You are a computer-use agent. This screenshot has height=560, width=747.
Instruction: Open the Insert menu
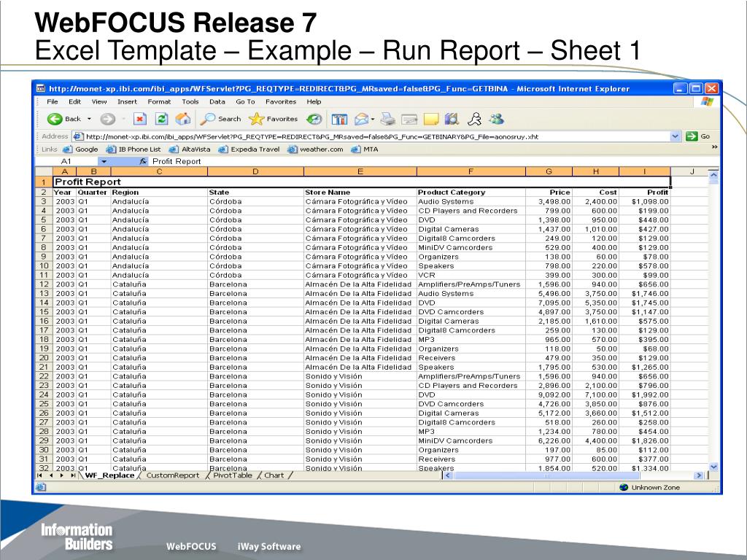tap(127, 101)
